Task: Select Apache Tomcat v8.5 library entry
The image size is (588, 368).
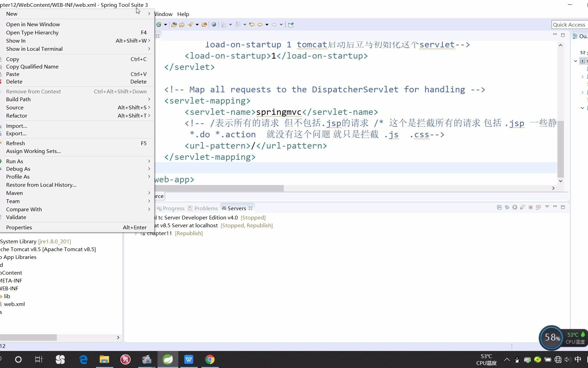Action: 48,249
